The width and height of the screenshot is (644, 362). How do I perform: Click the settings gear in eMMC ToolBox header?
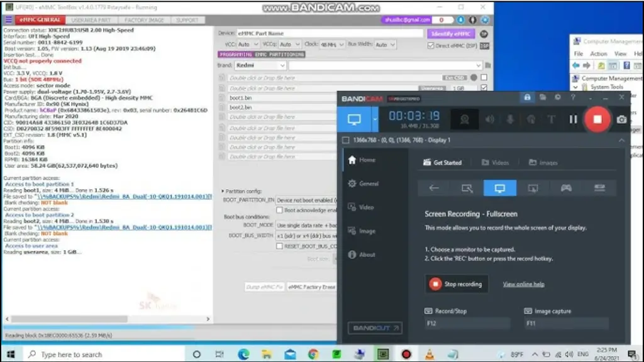[485, 19]
